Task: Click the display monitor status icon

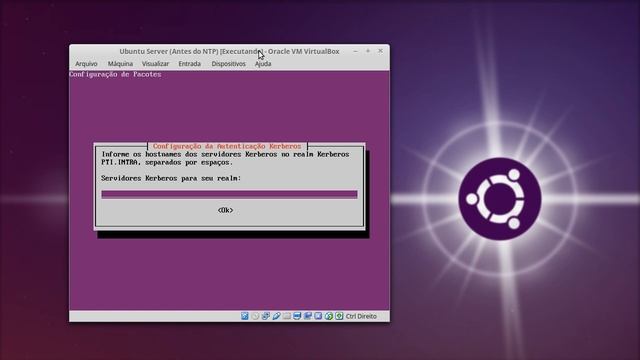Action: (297, 316)
